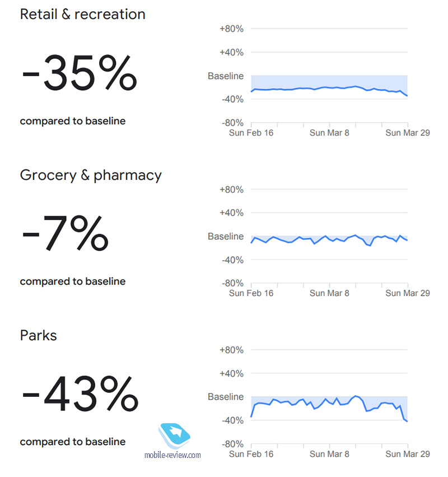Select the -43% parks value
448x477 pixels.
click(x=80, y=393)
